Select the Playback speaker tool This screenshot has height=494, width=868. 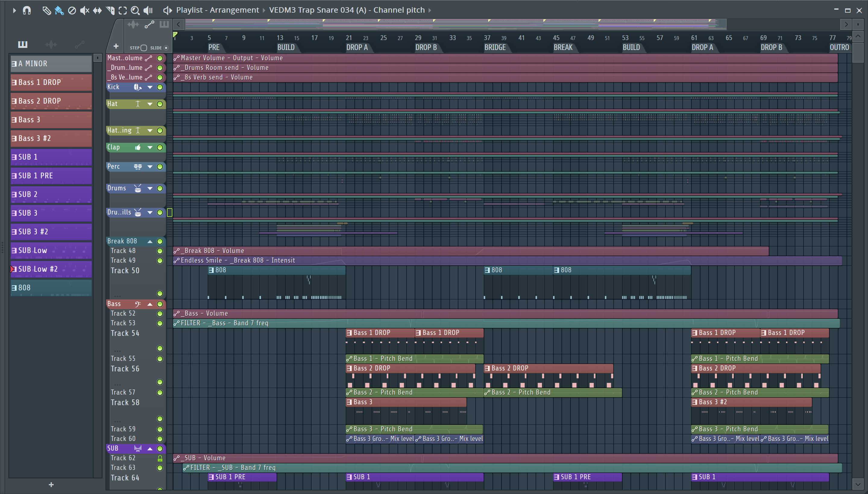pos(148,11)
